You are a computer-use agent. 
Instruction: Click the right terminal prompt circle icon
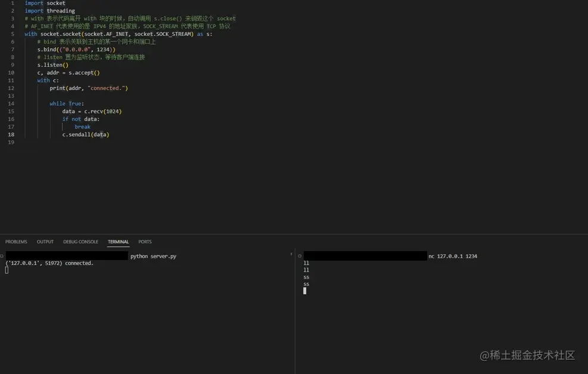(x=300, y=256)
